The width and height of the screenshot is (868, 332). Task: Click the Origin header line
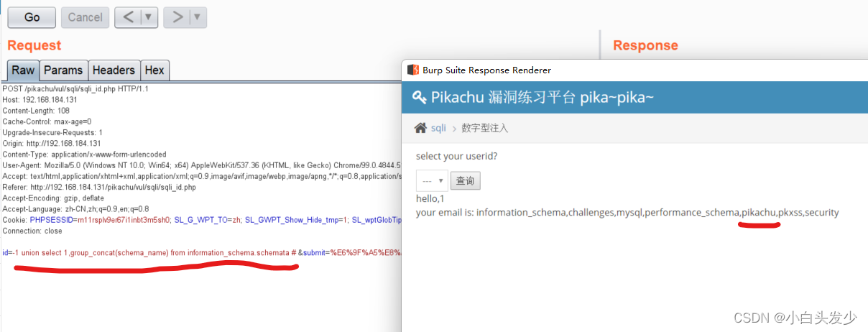tap(50, 143)
